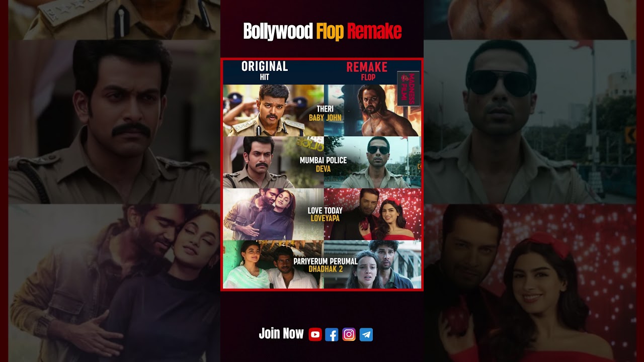Click the 'REMAKE FLOP' column header

click(367, 71)
